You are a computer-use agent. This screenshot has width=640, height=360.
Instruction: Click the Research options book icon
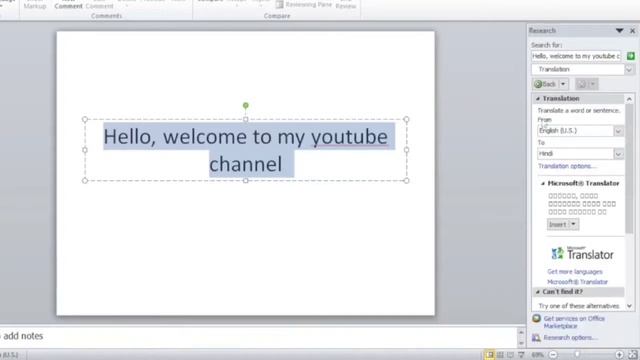click(536, 338)
